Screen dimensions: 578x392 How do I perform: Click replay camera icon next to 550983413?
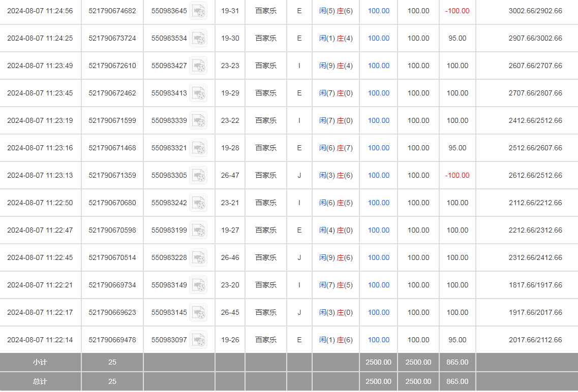pos(198,93)
